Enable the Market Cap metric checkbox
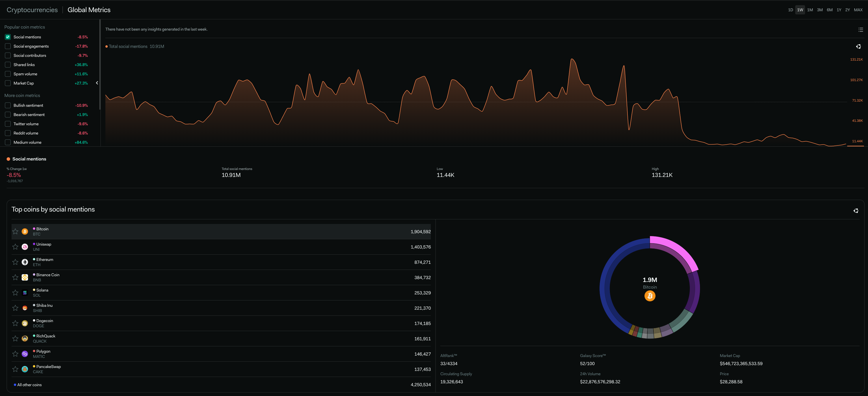 [8, 83]
